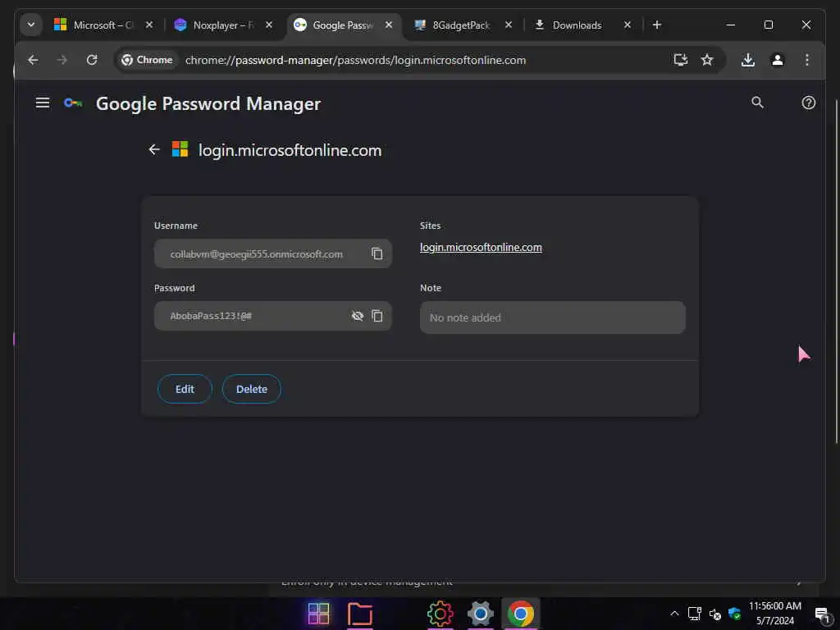
Task: Hide the password with the eye icon
Action: pyautogui.click(x=358, y=316)
